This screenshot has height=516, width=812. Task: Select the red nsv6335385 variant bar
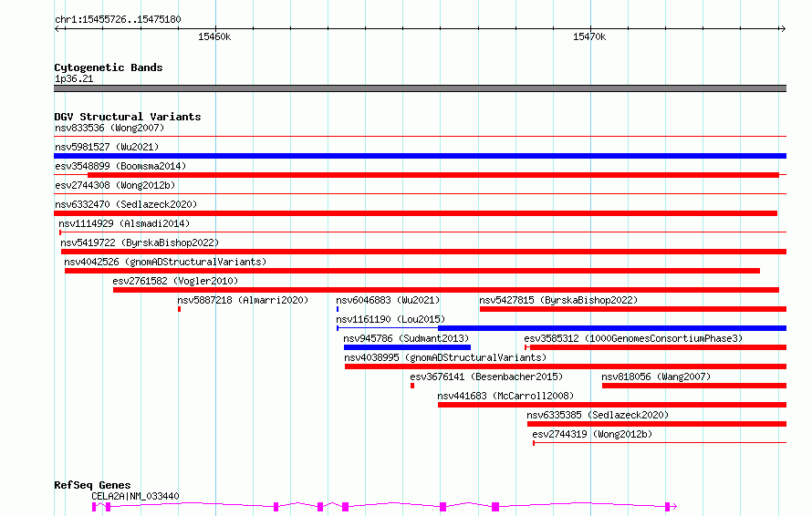pos(657,424)
